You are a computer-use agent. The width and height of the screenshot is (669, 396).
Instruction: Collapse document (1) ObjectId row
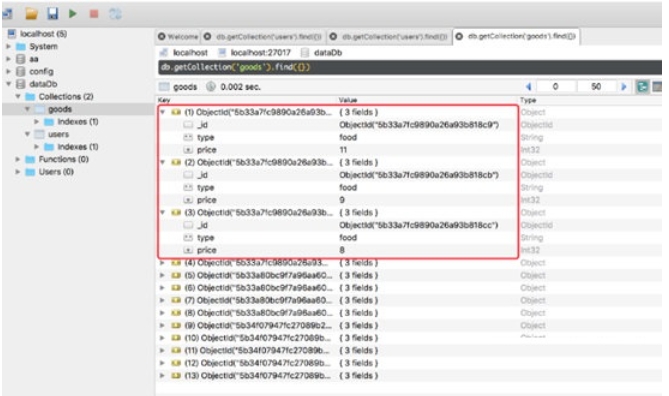tap(163, 112)
